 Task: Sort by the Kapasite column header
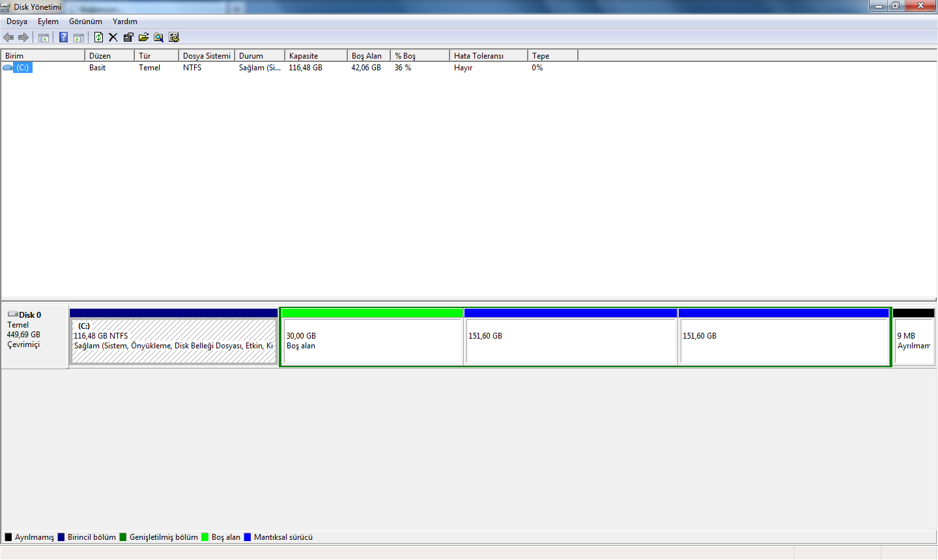(316, 56)
